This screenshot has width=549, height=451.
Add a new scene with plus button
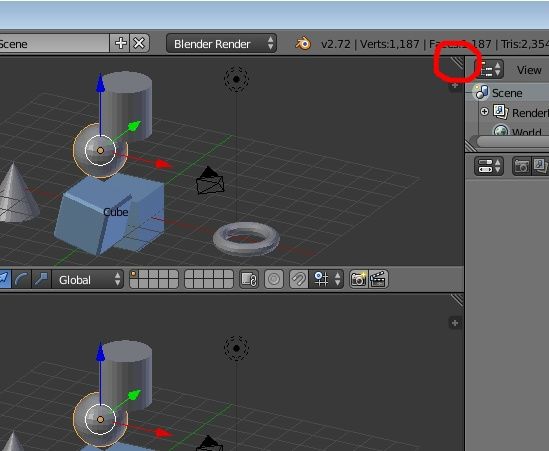point(120,43)
